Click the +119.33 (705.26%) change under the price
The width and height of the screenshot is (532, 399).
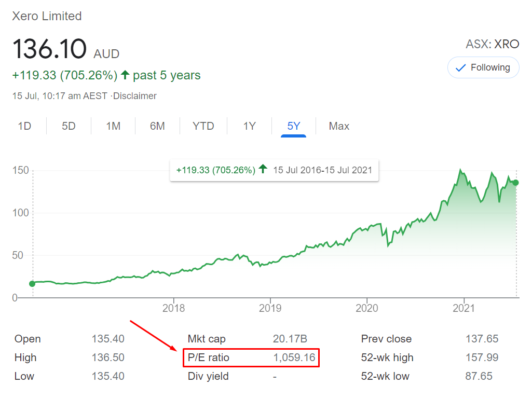tap(65, 75)
